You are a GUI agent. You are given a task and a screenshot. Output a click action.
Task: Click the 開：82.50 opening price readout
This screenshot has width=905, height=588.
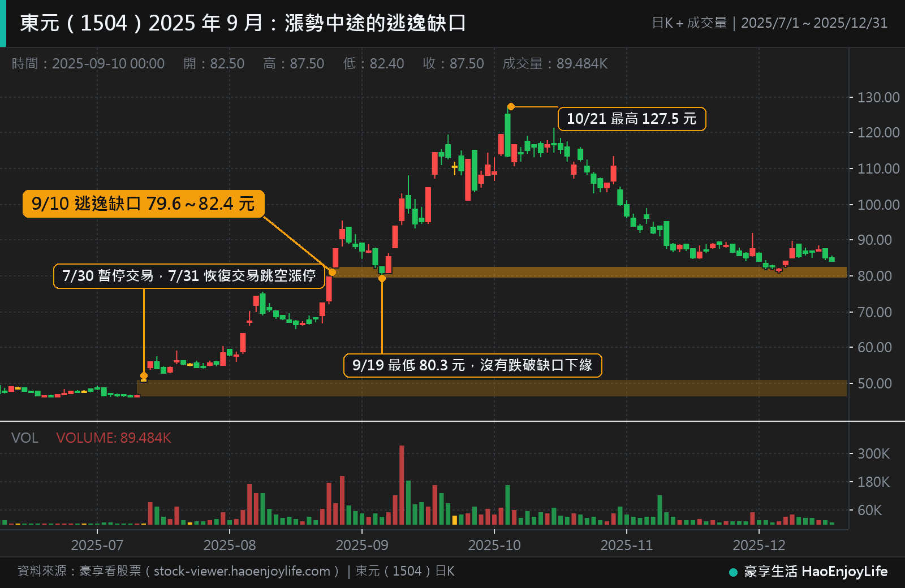coord(214,63)
